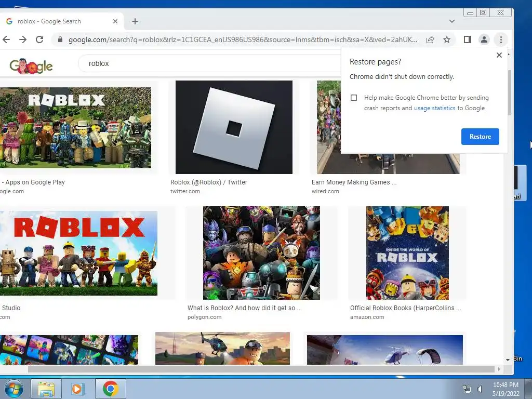Open the Roblox Twitter logo image
The height and width of the screenshot is (399, 532).
click(234, 127)
